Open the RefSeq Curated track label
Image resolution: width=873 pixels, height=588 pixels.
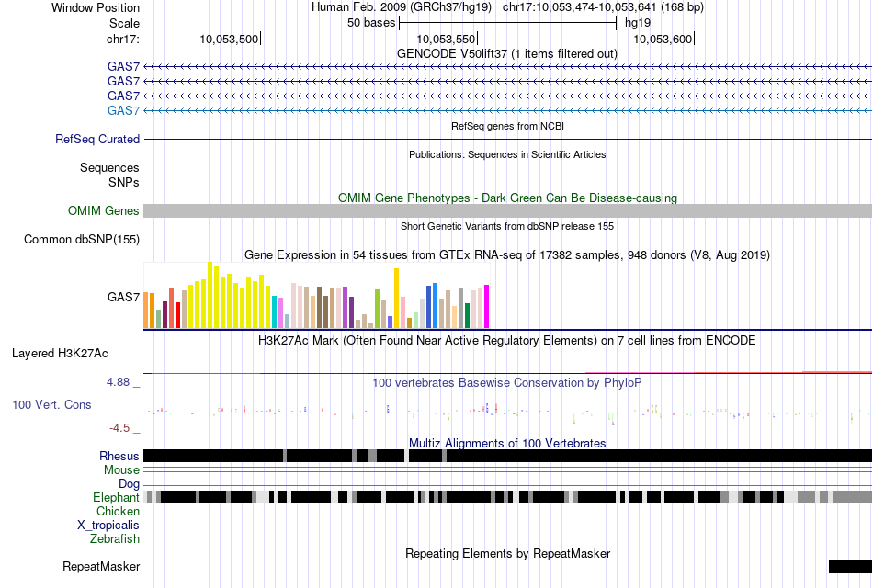coord(97,140)
